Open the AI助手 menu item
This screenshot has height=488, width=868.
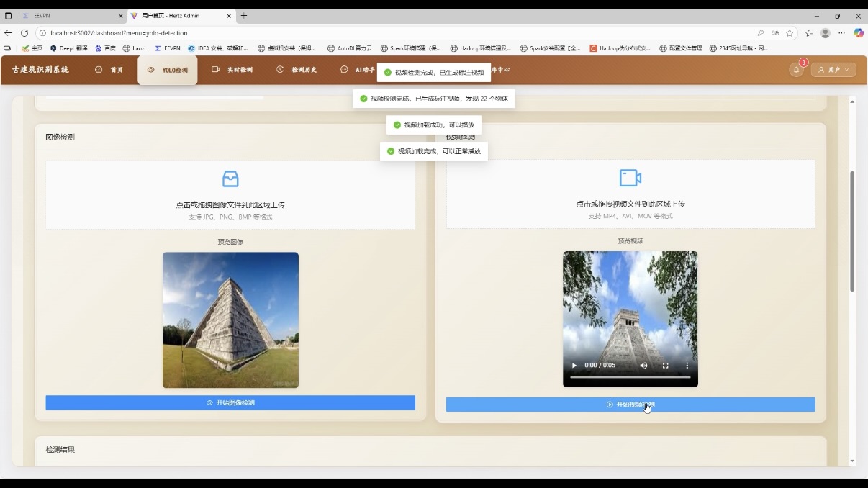tap(358, 70)
